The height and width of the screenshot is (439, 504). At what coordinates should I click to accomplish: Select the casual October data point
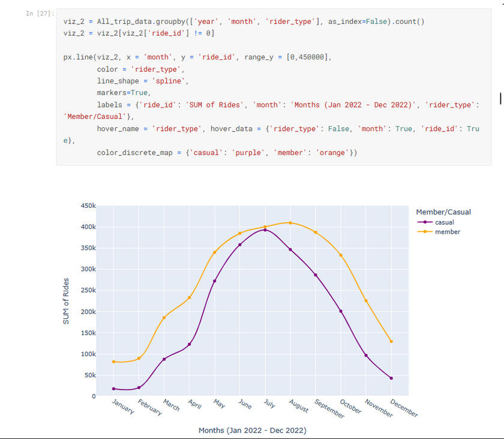(x=341, y=311)
